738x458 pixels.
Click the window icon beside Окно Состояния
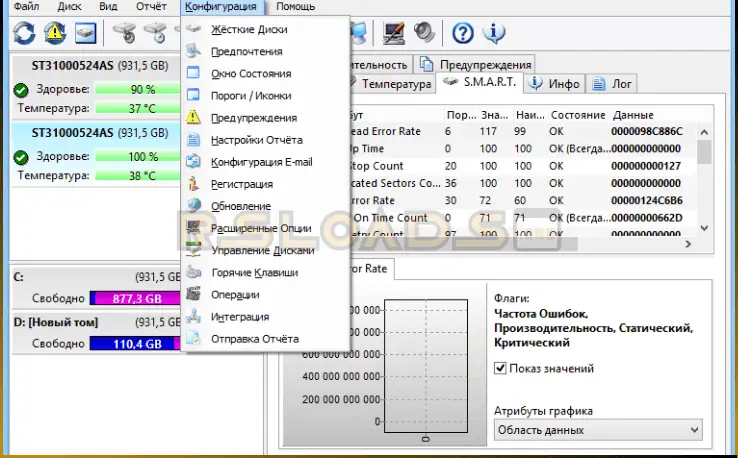[193, 73]
